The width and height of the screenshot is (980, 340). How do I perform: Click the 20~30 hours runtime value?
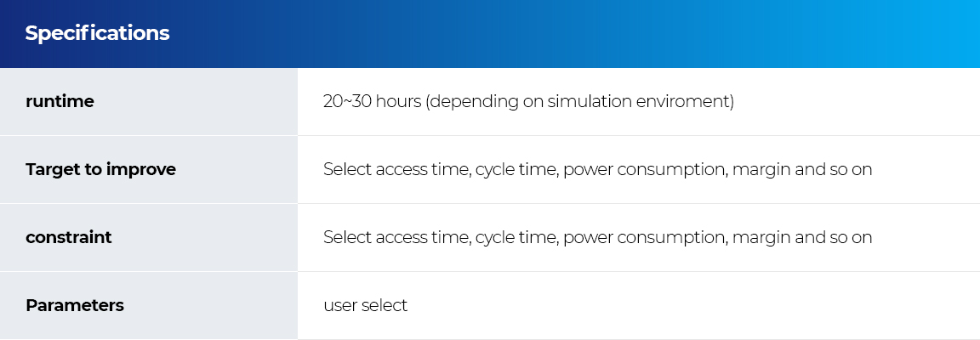click(529, 101)
